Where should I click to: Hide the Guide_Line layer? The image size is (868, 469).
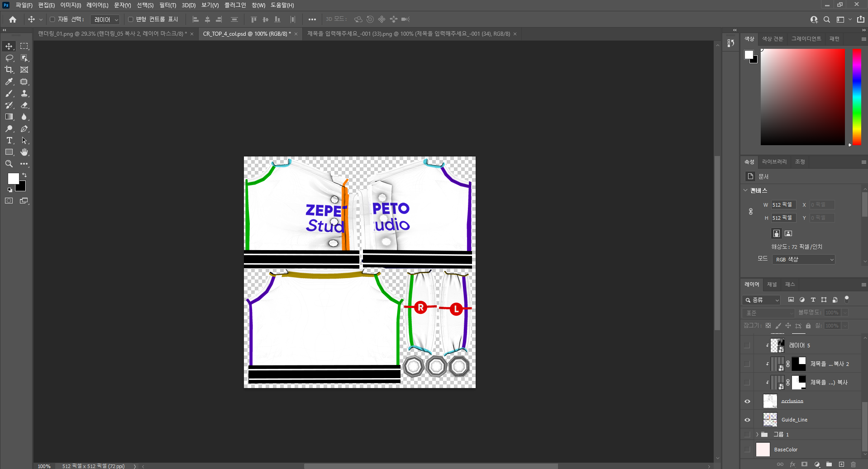coord(747,420)
